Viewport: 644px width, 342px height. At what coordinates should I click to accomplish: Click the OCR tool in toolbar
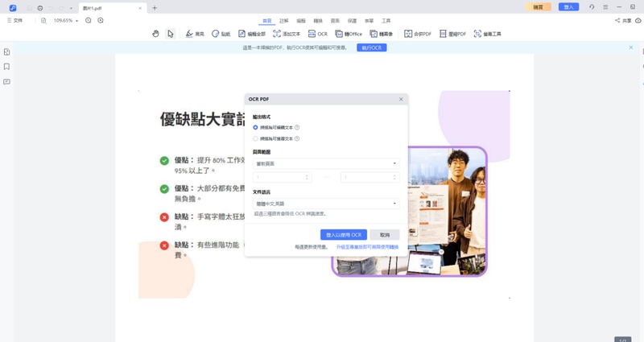[318, 34]
